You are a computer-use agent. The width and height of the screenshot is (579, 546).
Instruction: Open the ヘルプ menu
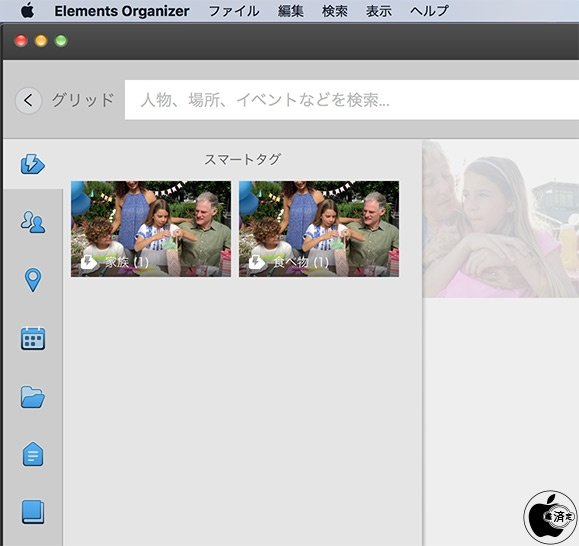(x=429, y=11)
